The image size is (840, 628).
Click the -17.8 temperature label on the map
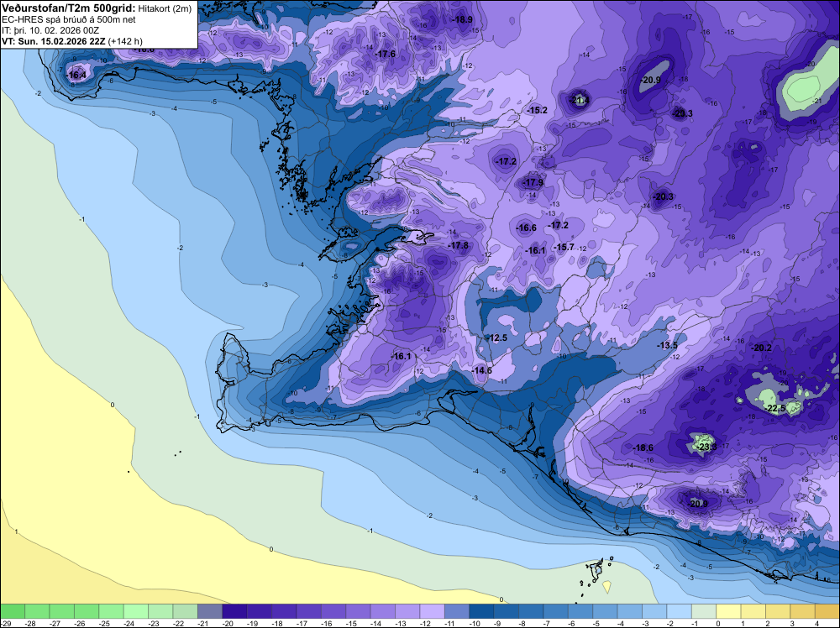[458, 245]
